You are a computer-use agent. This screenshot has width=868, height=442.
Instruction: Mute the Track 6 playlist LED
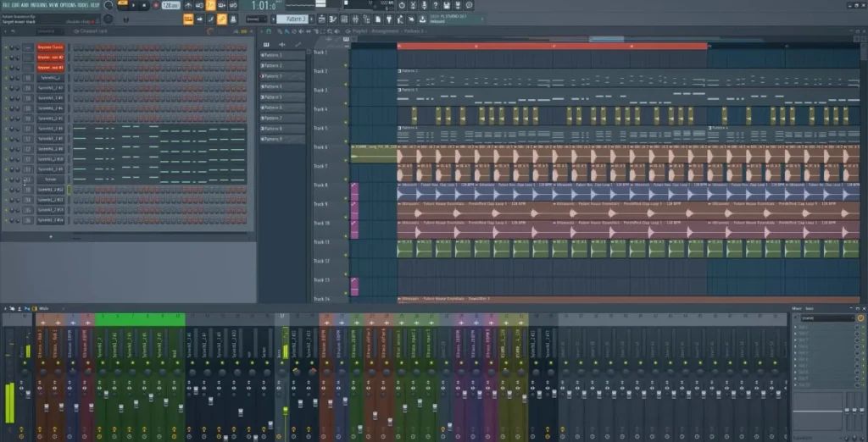click(x=346, y=160)
